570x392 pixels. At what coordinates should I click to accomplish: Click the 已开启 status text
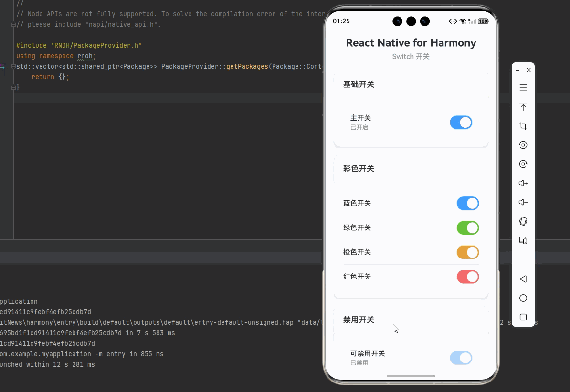pyautogui.click(x=359, y=127)
